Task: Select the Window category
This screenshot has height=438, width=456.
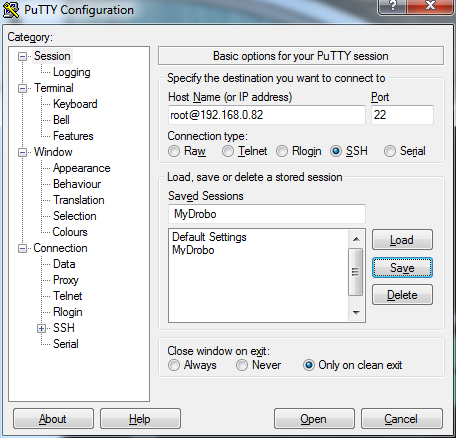Action: (x=53, y=152)
